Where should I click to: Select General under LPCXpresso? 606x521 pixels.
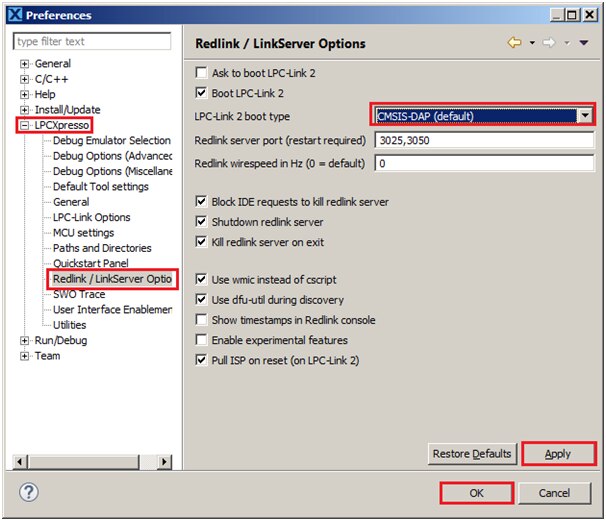71,202
